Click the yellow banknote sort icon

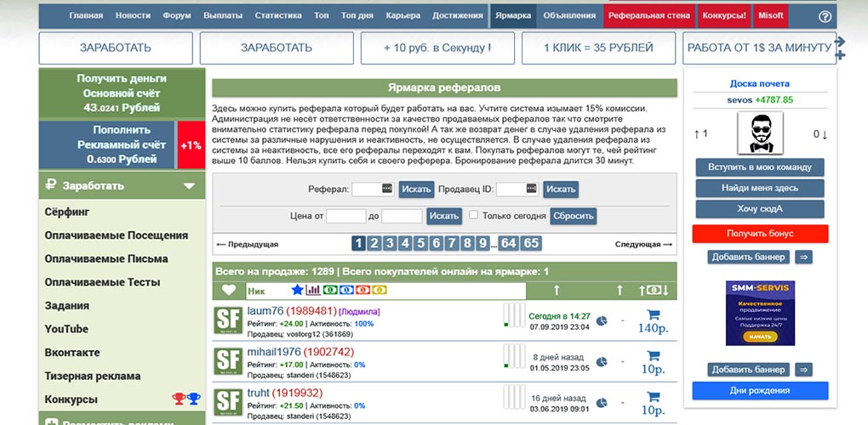tap(380, 290)
